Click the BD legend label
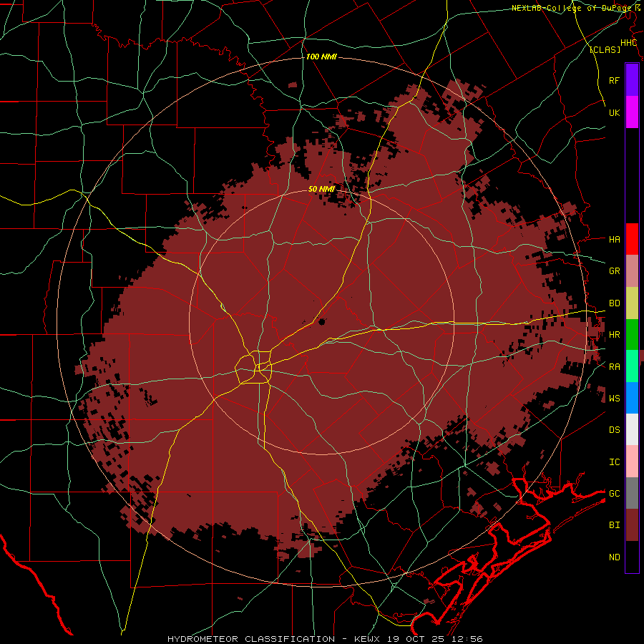 [x=615, y=303]
